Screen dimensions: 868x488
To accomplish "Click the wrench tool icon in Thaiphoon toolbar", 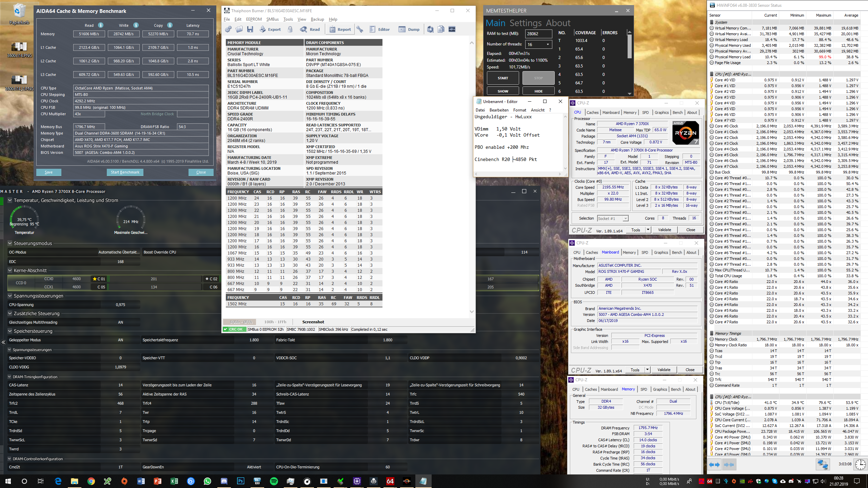I will (x=360, y=29).
